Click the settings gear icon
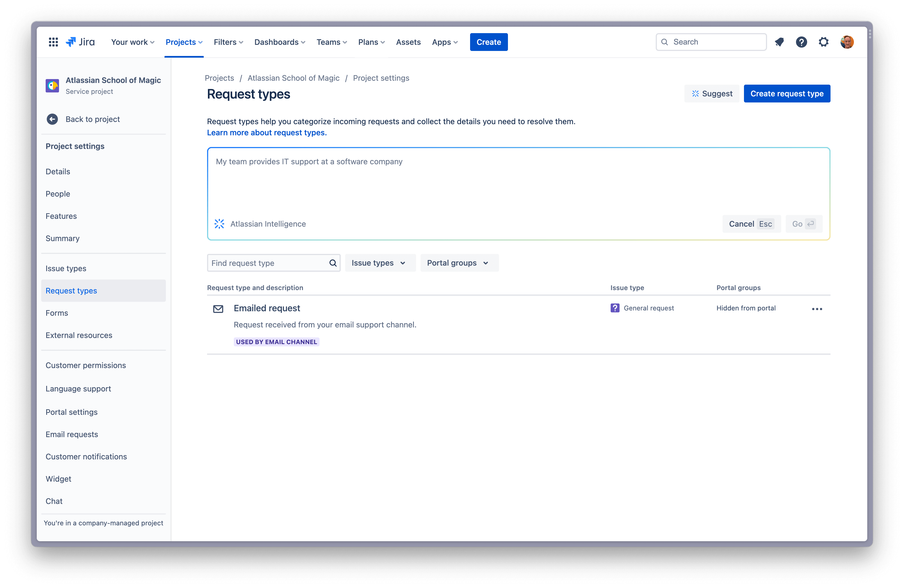This screenshot has width=904, height=588. pos(824,41)
